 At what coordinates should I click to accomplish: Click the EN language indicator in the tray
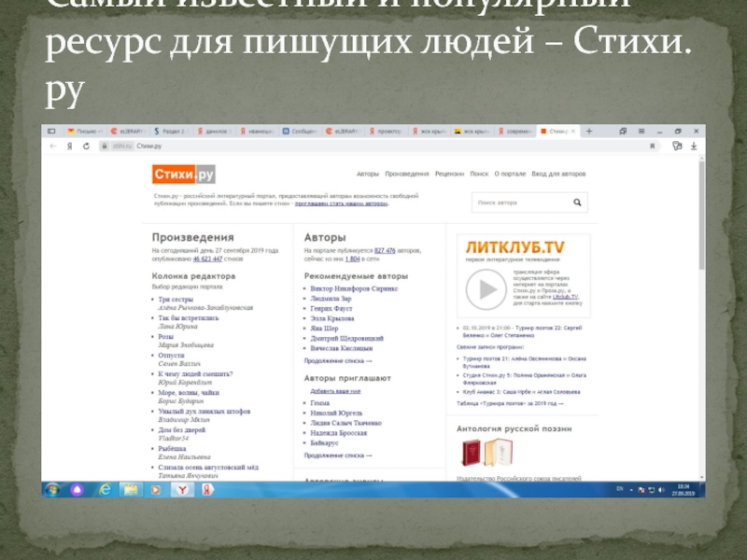point(619,489)
